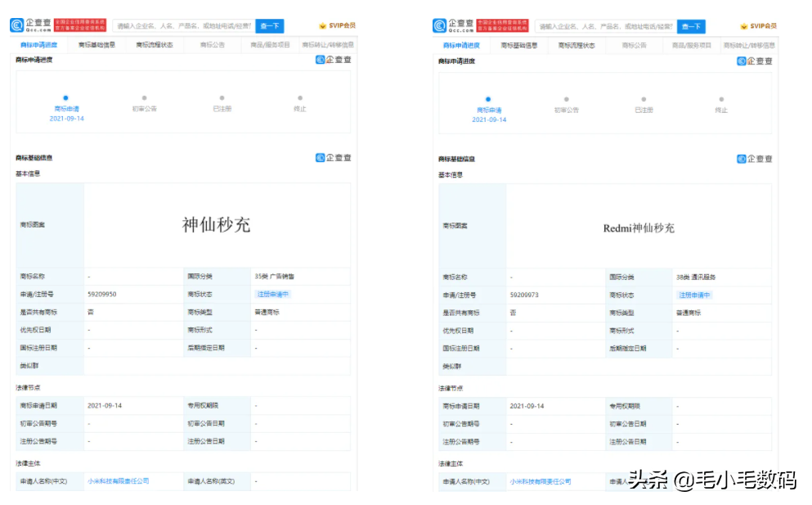Click the 38类 通讯服务 classification value
The height and width of the screenshot is (505, 812).
(x=696, y=277)
